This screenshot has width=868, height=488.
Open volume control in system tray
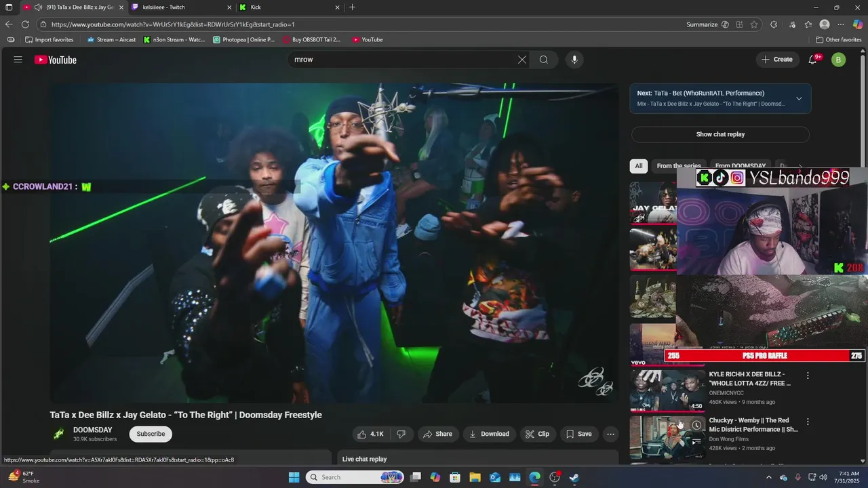coord(823,477)
